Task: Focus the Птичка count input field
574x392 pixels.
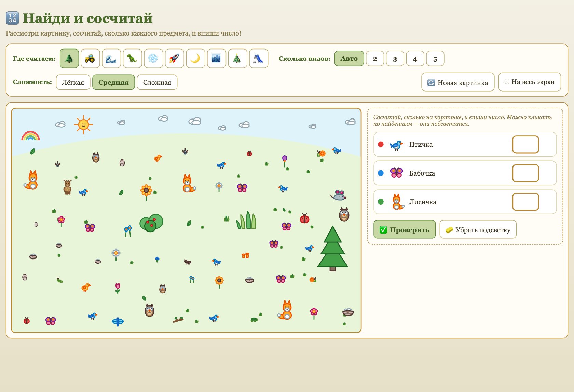Action: coord(525,144)
